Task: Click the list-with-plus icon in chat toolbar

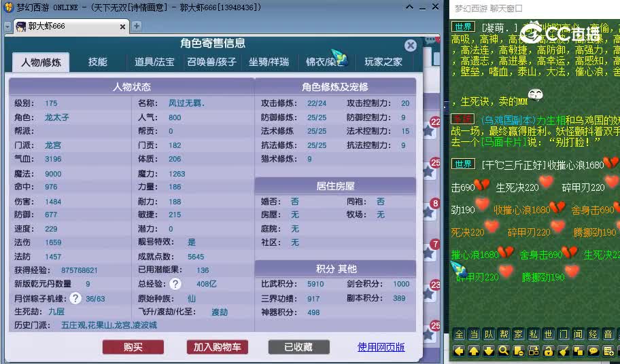Action: pyautogui.click(x=608, y=350)
